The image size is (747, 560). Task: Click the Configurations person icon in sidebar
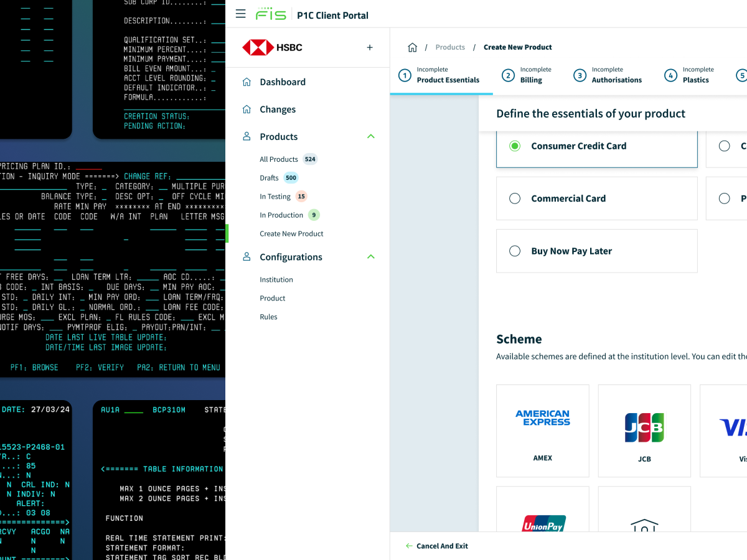coord(247,256)
